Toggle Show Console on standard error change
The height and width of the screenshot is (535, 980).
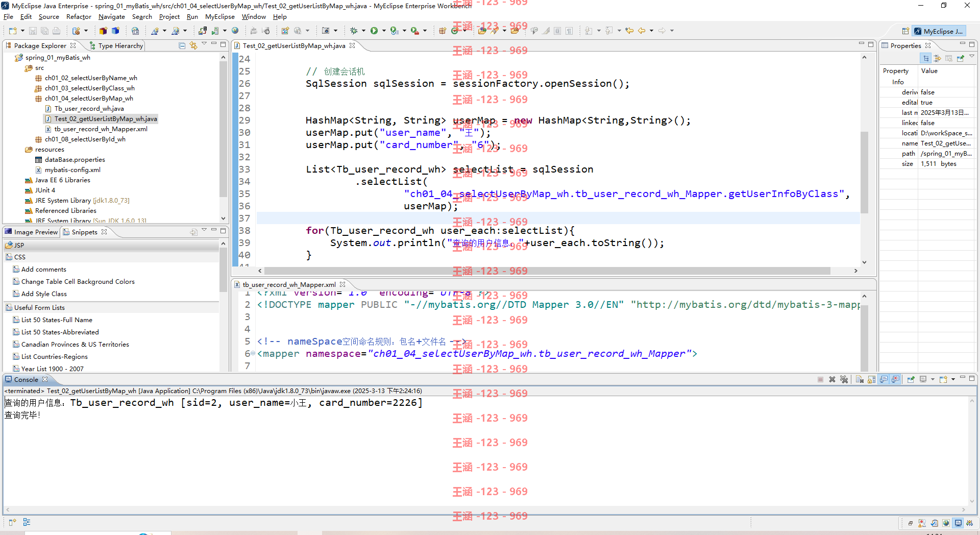[x=895, y=379]
